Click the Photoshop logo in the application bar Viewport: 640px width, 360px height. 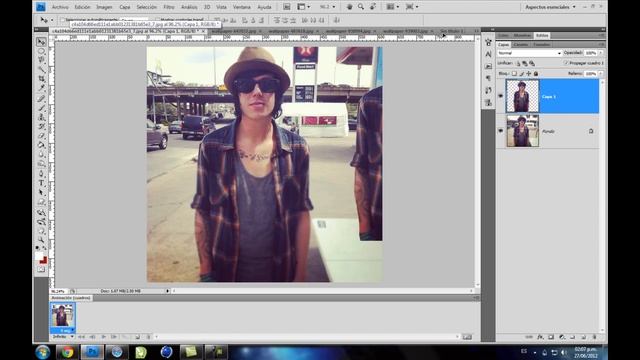tap(41, 7)
